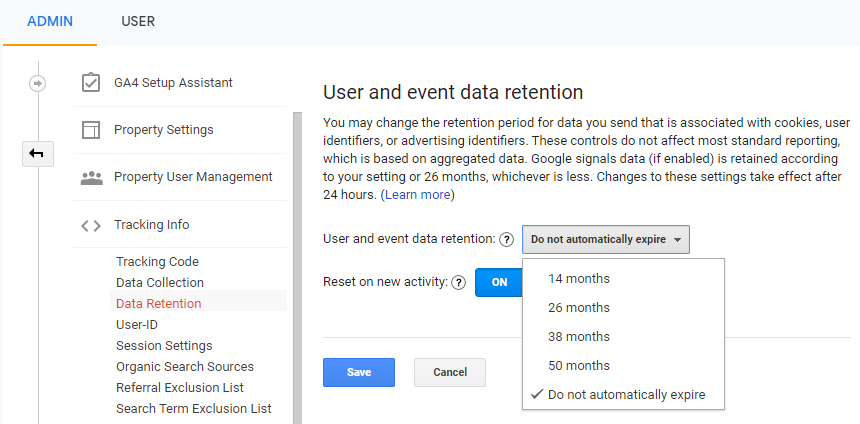Switch to the ADMIN tab
The height and width of the screenshot is (424, 860).
[50, 21]
